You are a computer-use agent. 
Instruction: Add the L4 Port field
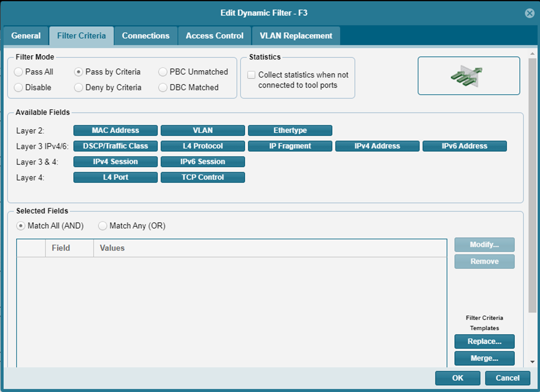tap(115, 177)
